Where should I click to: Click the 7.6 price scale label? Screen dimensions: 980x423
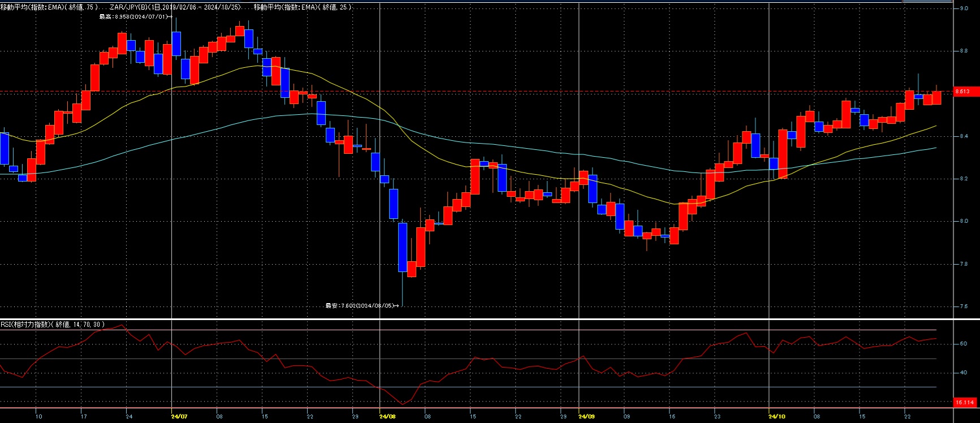pos(964,307)
